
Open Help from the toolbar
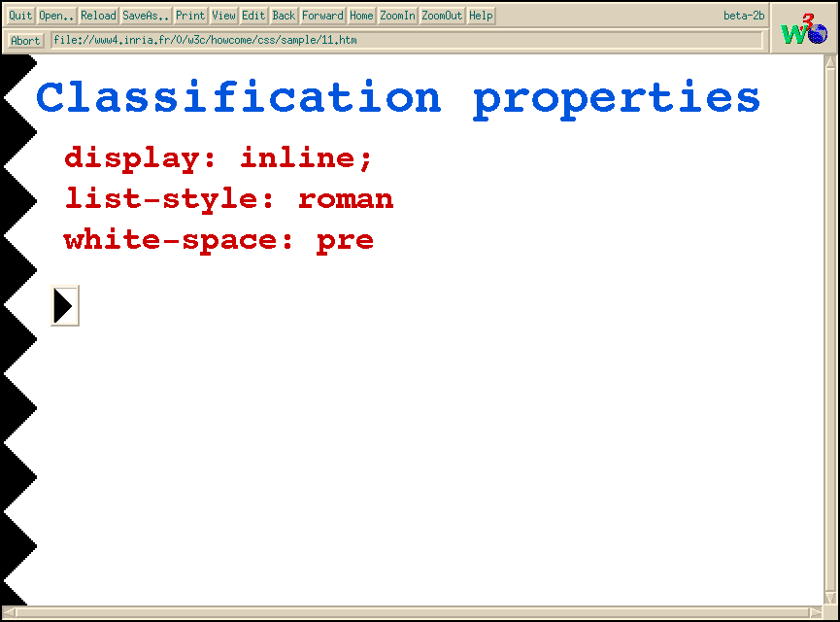(x=481, y=16)
